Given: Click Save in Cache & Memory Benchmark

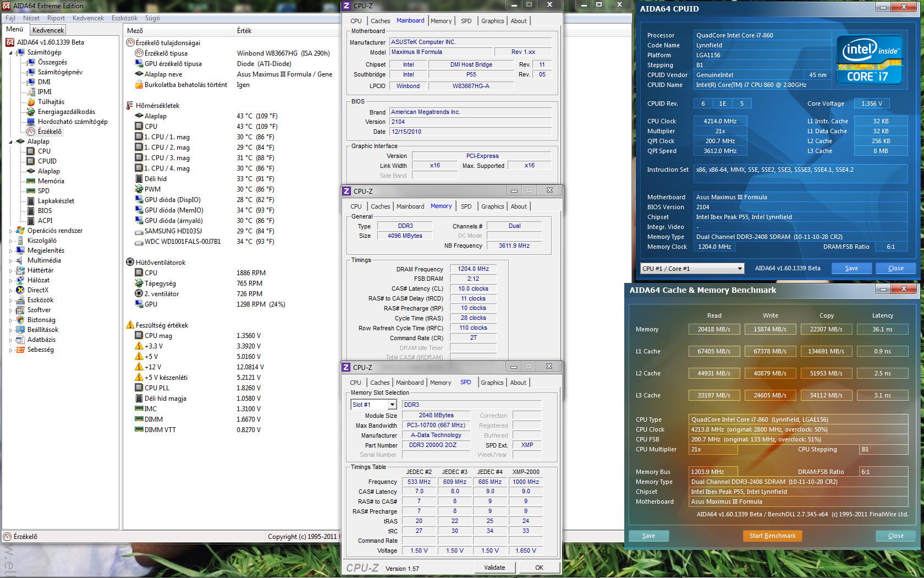Looking at the screenshot, I should pos(648,536).
